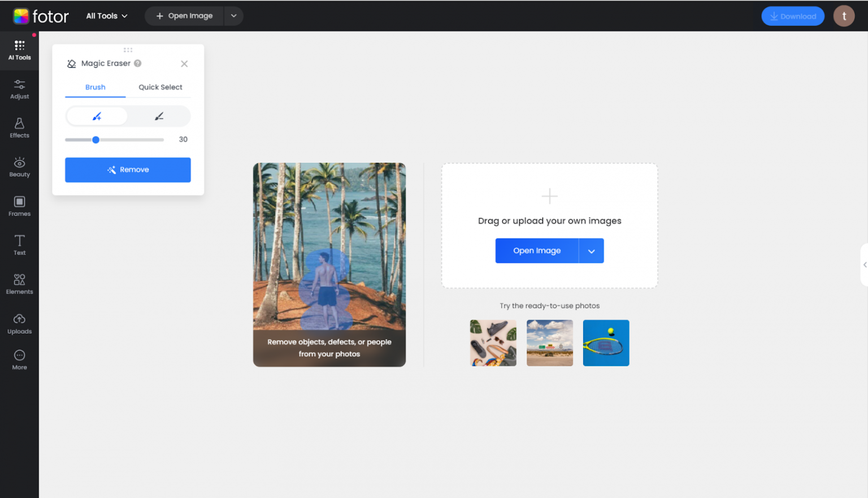The height and width of the screenshot is (498, 868).
Task: Open the Uploads panel
Action: coord(19,324)
